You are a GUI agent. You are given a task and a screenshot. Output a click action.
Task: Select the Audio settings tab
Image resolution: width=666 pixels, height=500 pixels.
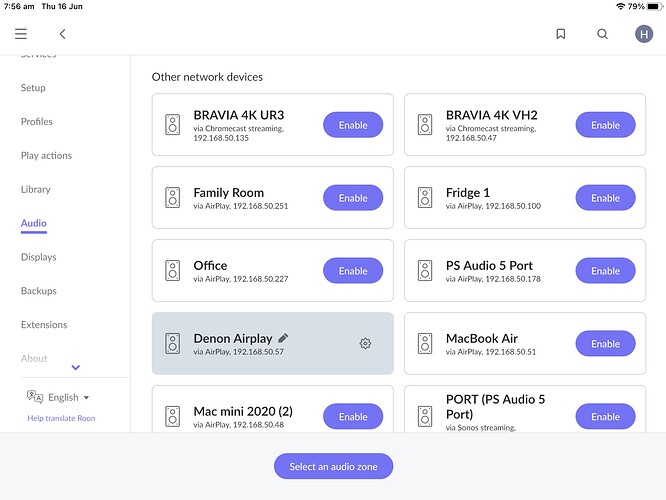point(34,223)
